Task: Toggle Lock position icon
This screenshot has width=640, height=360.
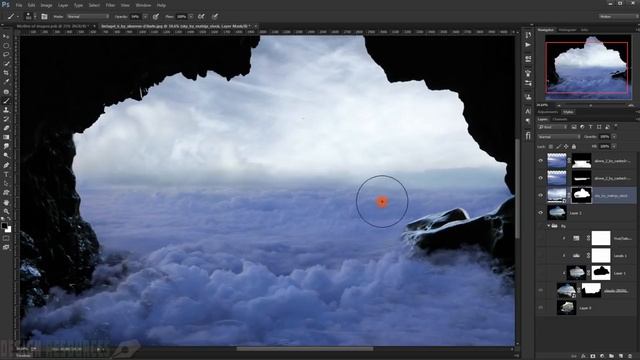Action: [x=566, y=146]
